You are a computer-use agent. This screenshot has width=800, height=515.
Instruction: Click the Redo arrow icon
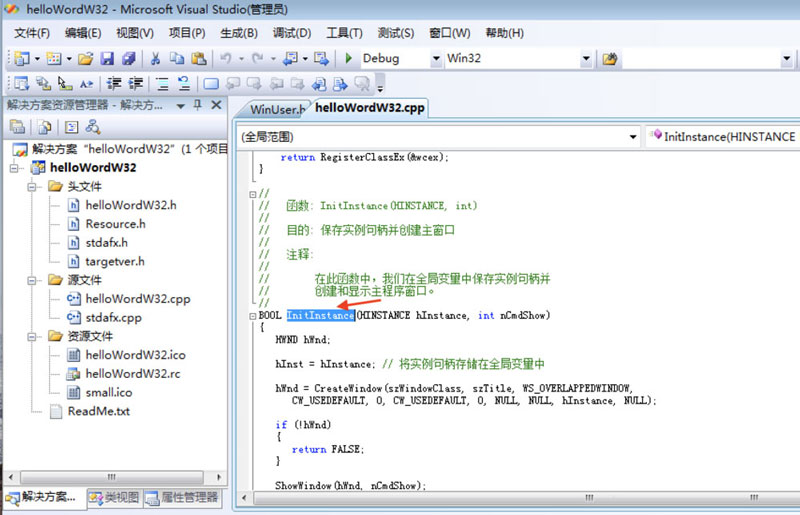[x=258, y=58]
